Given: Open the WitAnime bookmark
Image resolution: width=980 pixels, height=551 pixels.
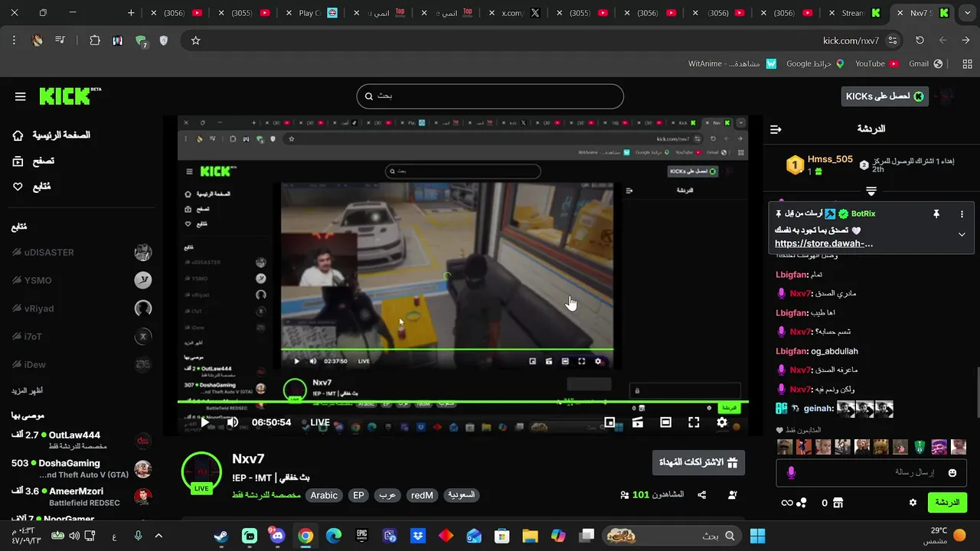Looking at the screenshot, I should (733, 64).
